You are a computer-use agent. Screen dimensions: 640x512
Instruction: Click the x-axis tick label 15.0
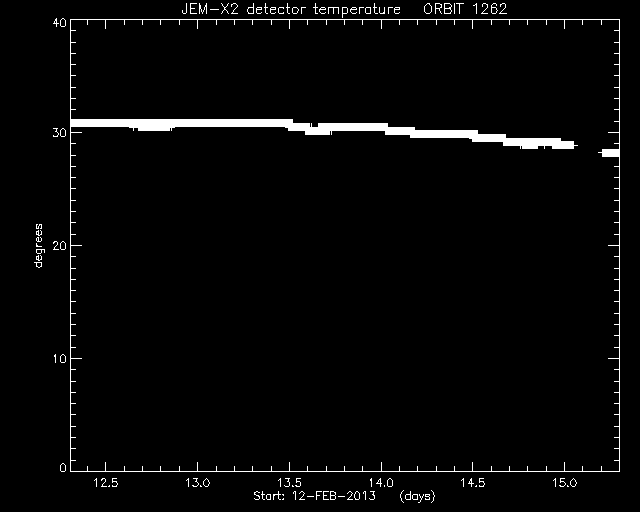point(564,483)
